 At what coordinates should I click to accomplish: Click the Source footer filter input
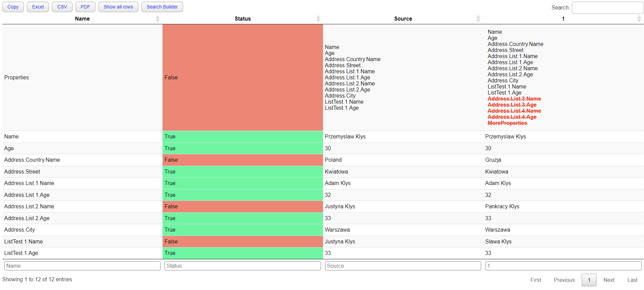[403, 266]
